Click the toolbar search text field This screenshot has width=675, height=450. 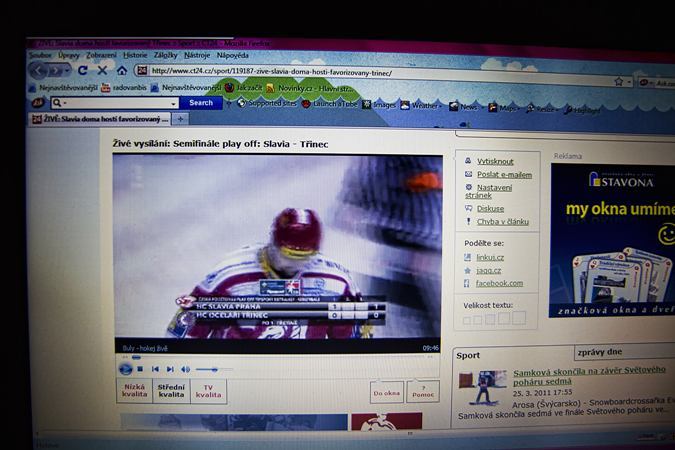(x=116, y=103)
